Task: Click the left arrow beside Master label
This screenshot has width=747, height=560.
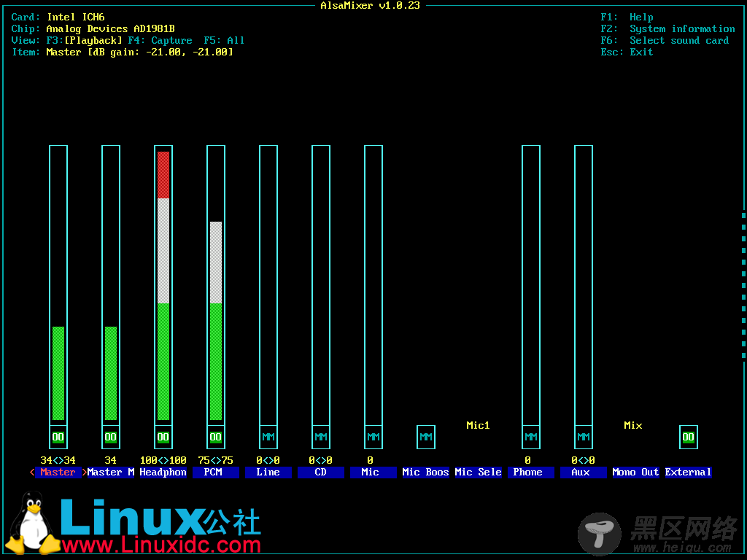Action: pos(32,472)
